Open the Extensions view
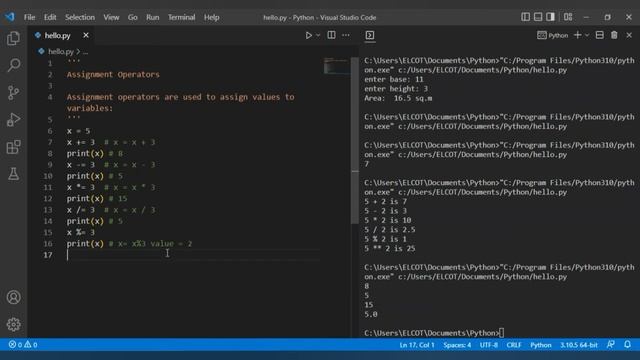 [x=13, y=147]
